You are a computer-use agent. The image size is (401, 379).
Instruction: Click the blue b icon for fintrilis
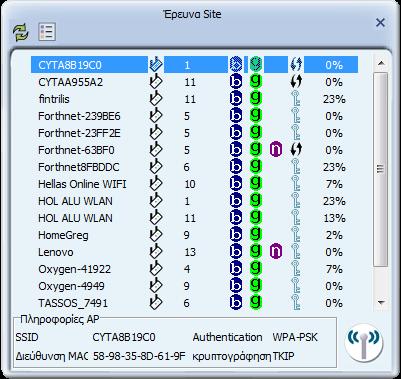236,99
